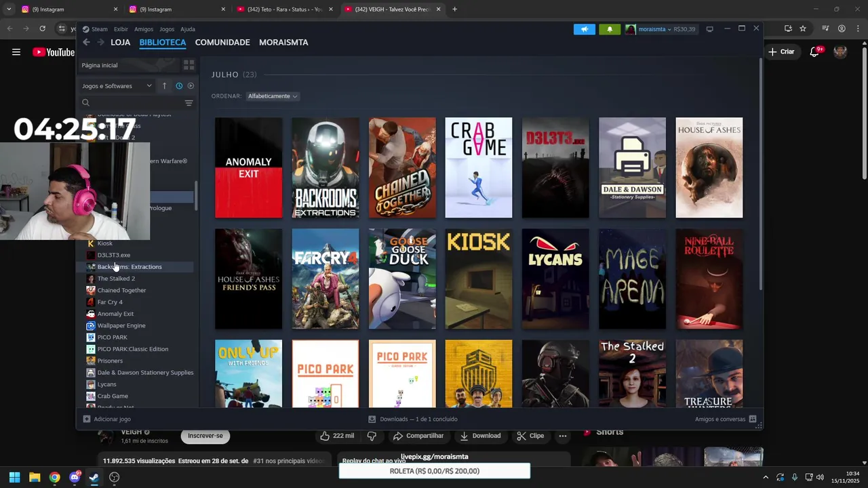
Task: Open a new Chrome tab with plus
Action: pos(454,9)
